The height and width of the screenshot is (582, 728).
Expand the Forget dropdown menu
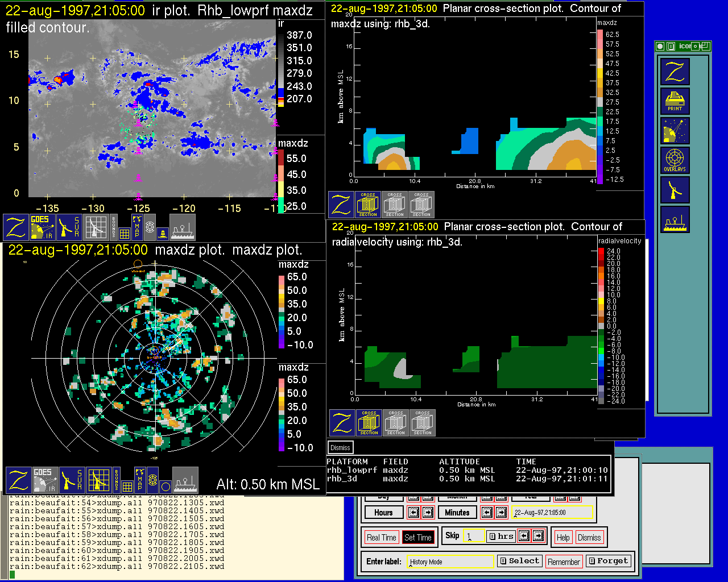coord(607,561)
